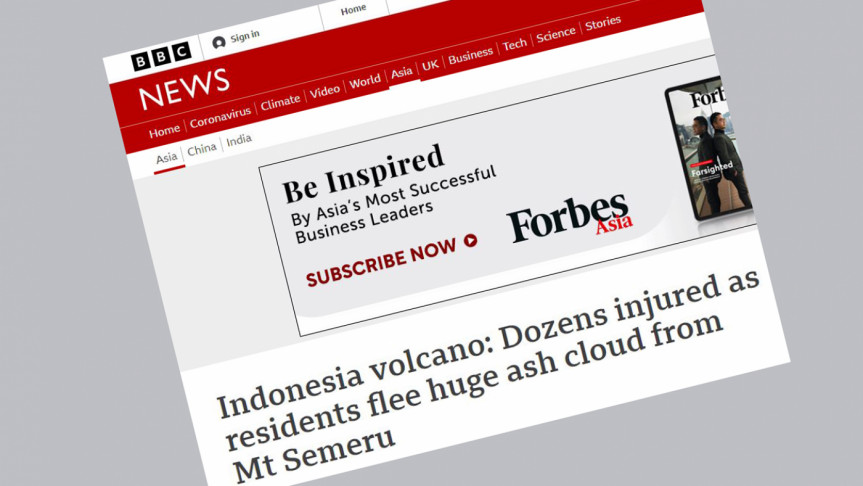Click the Forbes Asia logo in the ad
This screenshot has height=486, width=863.
coord(570,218)
